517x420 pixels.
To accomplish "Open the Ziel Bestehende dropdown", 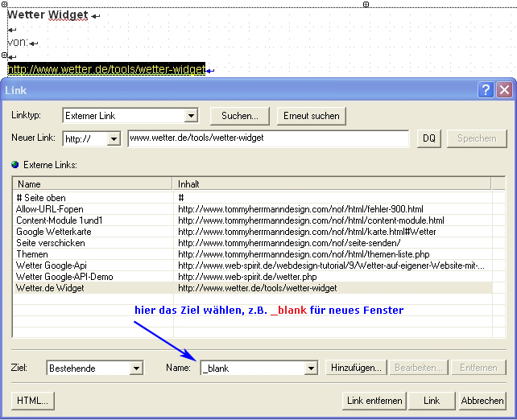I will coord(136,369).
